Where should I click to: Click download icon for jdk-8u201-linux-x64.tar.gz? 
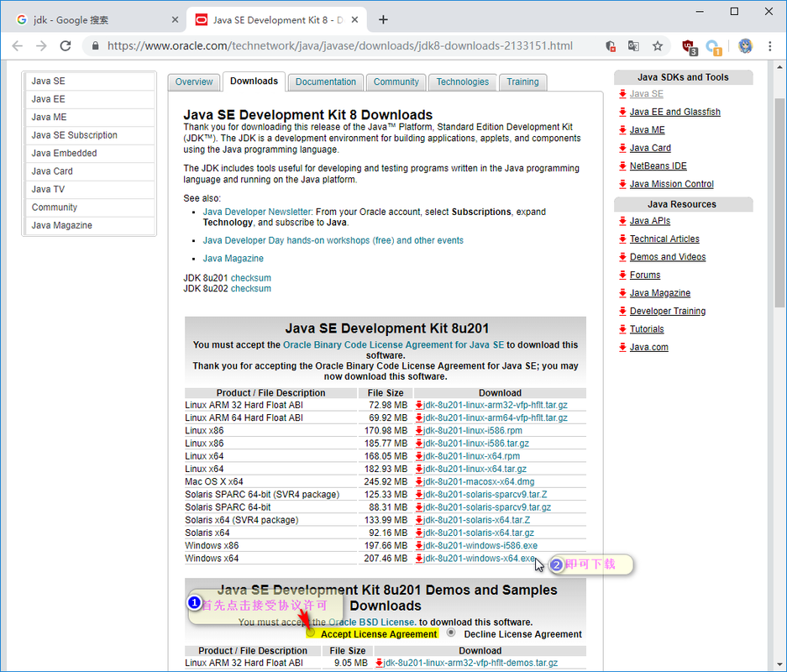(418, 469)
